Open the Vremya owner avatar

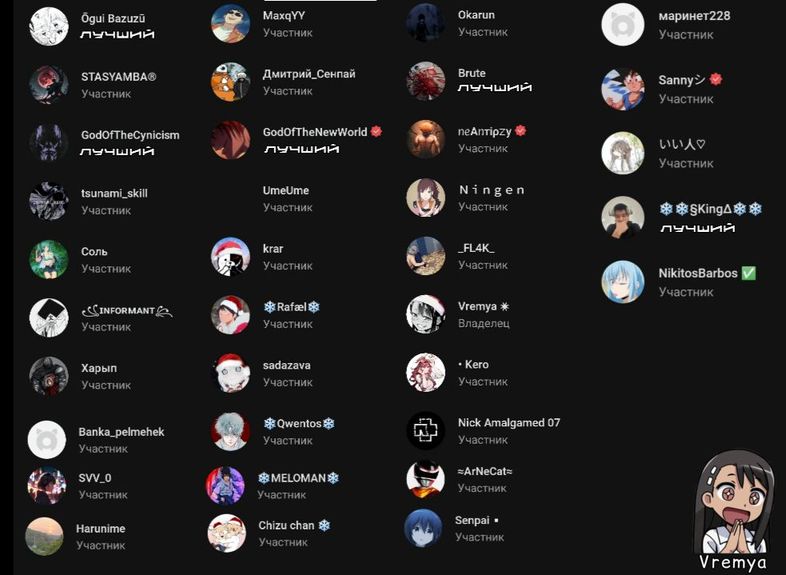pos(426,314)
